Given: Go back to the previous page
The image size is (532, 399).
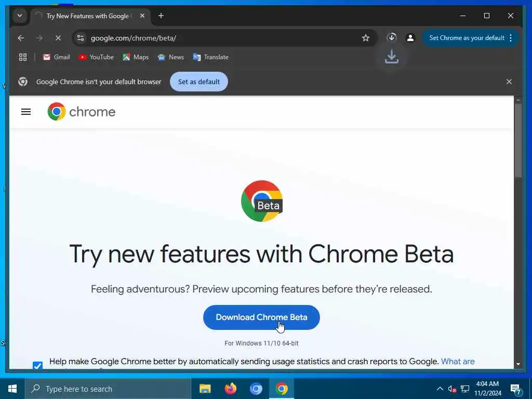Looking at the screenshot, I should [x=21, y=38].
